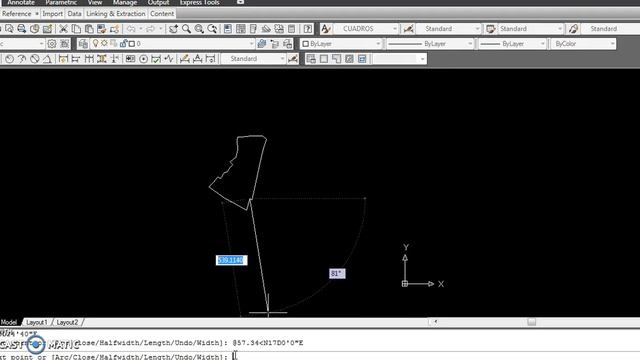This screenshot has width=640, height=360.
Task: Open the ByLayer color control dropdown
Action: pos(378,44)
